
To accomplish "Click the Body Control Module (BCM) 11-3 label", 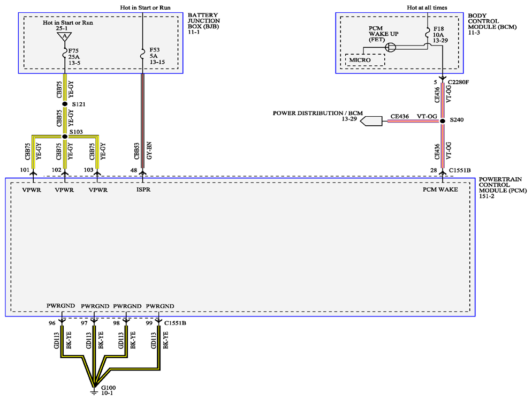I will click(x=492, y=24).
